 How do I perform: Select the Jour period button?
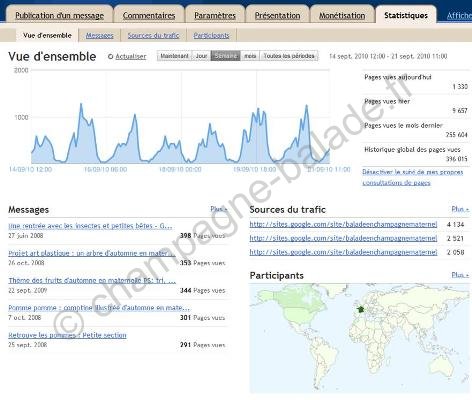pos(201,56)
